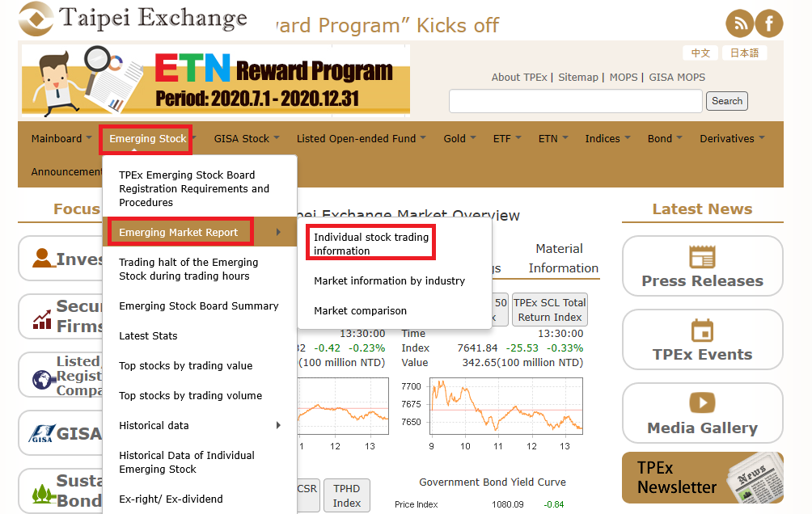
Task: Open Top stocks by trading volume
Action: coord(191,396)
